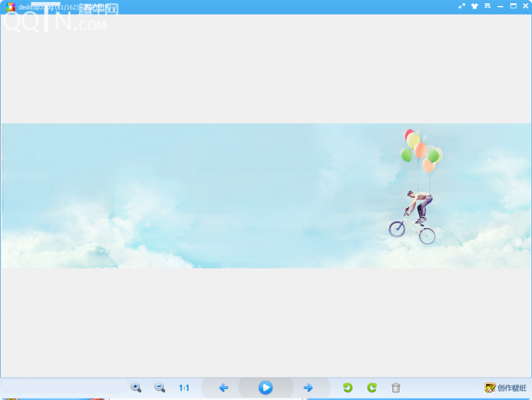Click the app logo in title bar
This screenshot has height=400, width=532.
click(x=10, y=7)
